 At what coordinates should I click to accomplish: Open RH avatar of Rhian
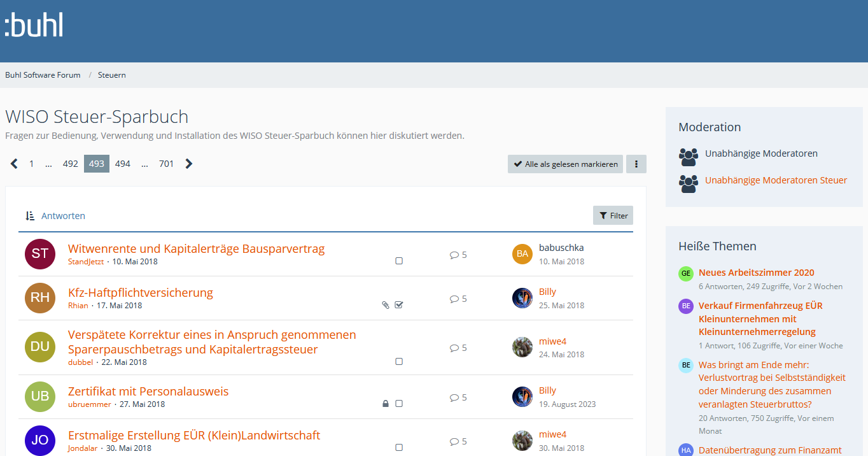pos(40,298)
